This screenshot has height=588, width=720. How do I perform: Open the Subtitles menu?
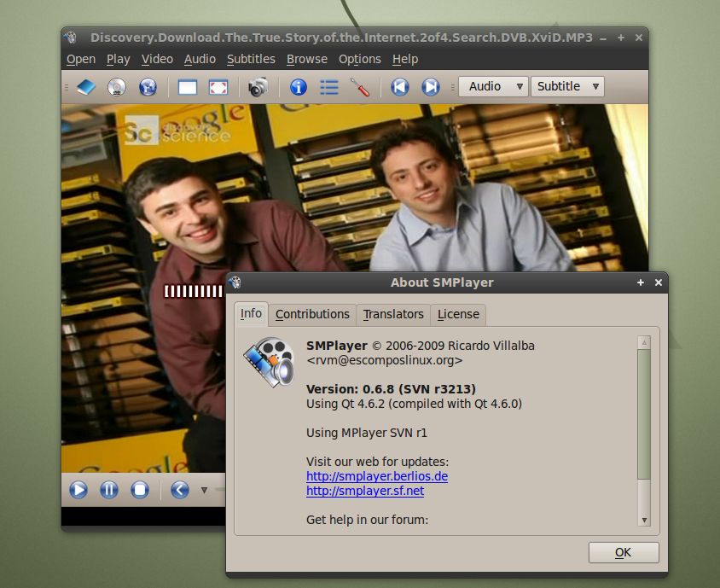click(251, 59)
